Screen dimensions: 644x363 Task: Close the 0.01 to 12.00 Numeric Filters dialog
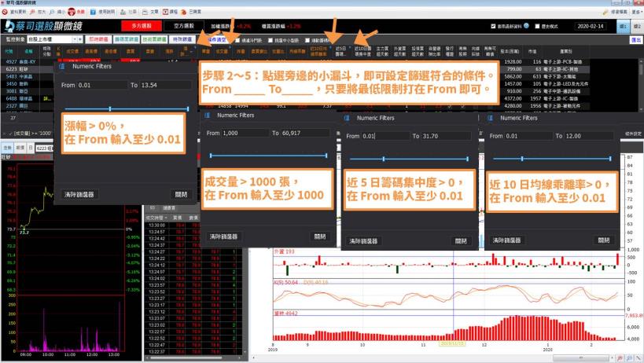pos(603,240)
